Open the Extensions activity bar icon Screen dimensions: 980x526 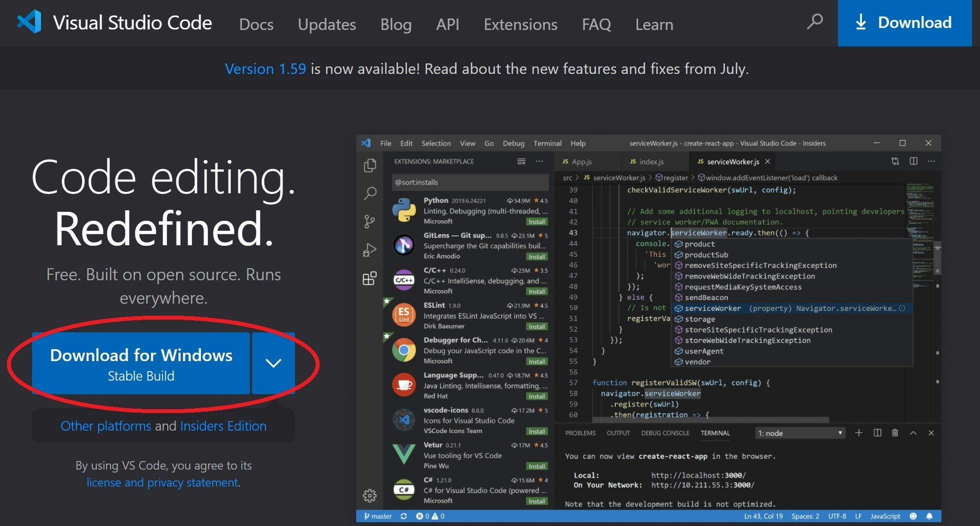[370, 278]
